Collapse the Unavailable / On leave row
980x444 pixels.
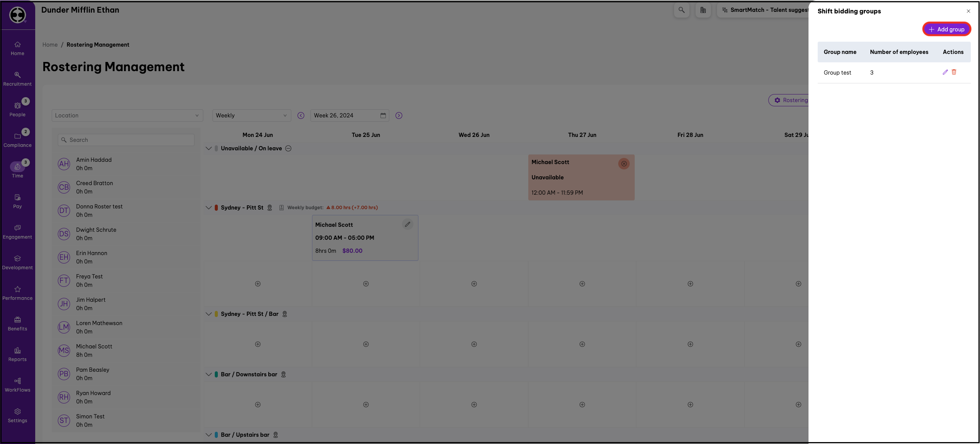tap(209, 148)
